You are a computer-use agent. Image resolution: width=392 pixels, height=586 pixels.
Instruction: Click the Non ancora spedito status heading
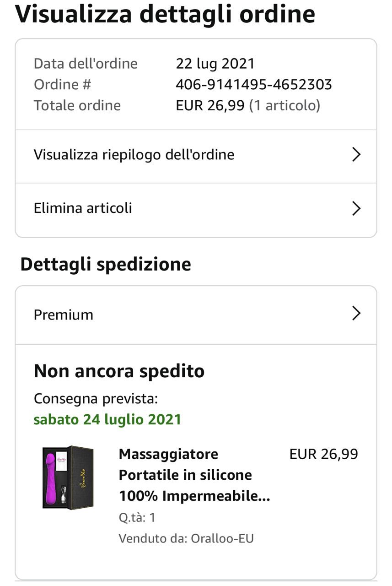click(119, 371)
